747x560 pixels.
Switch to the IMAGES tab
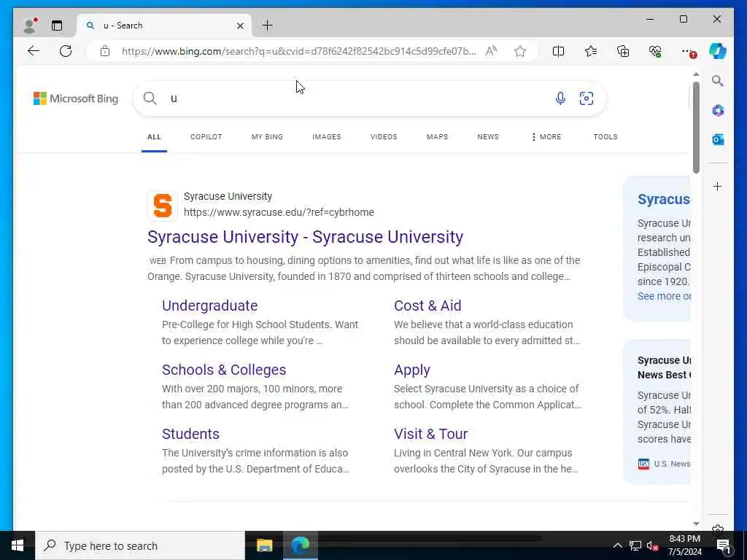[327, 136]
